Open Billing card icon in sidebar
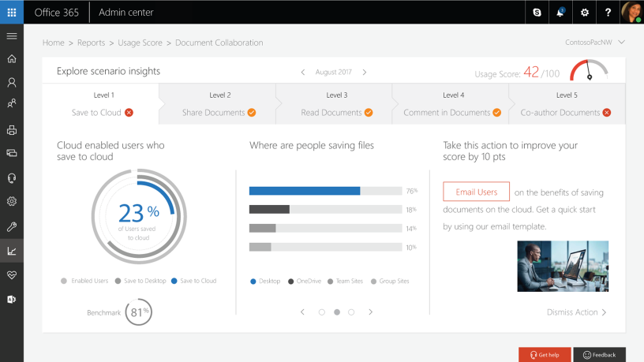This screenshot has width=644, height=362. point(12,153)
